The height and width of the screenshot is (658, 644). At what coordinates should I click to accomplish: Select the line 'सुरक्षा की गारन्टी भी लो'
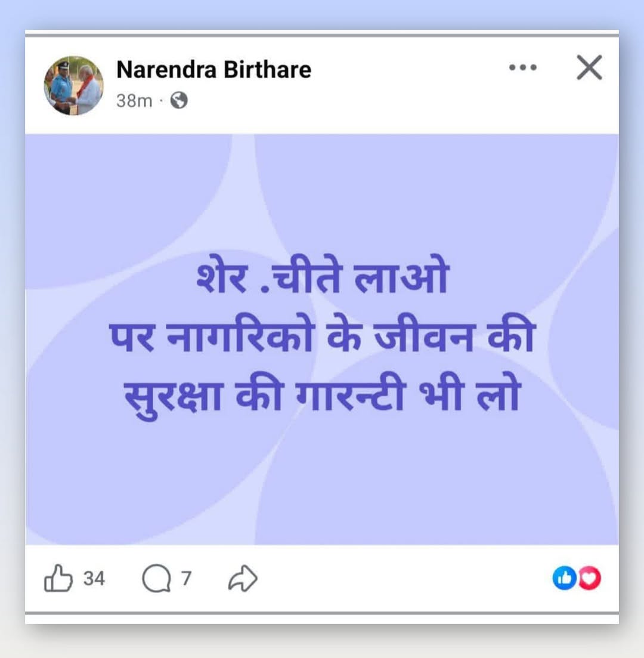point(322,396)
